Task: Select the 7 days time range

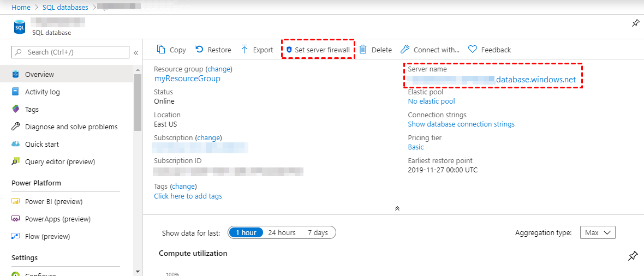Action: click(318, 232)
